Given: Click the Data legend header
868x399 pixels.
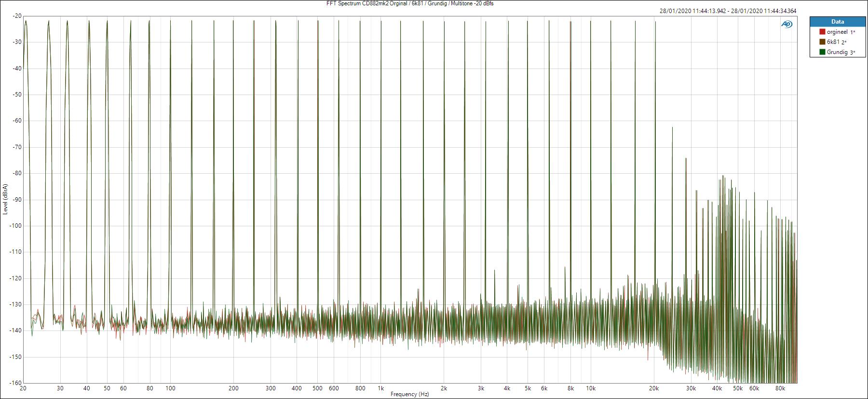Looking at the screenshot, I should pos(838,22).
